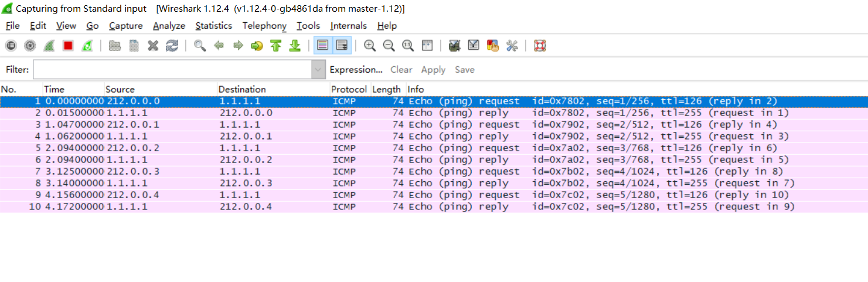This screenshot has height=282, width=868.
Task: Select packet 9 from source 212.0.0.4
Action: click(434, 195)
